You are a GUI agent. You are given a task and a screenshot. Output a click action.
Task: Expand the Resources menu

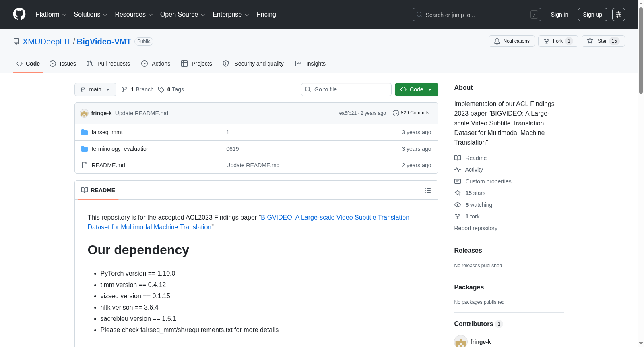[134, 15]
